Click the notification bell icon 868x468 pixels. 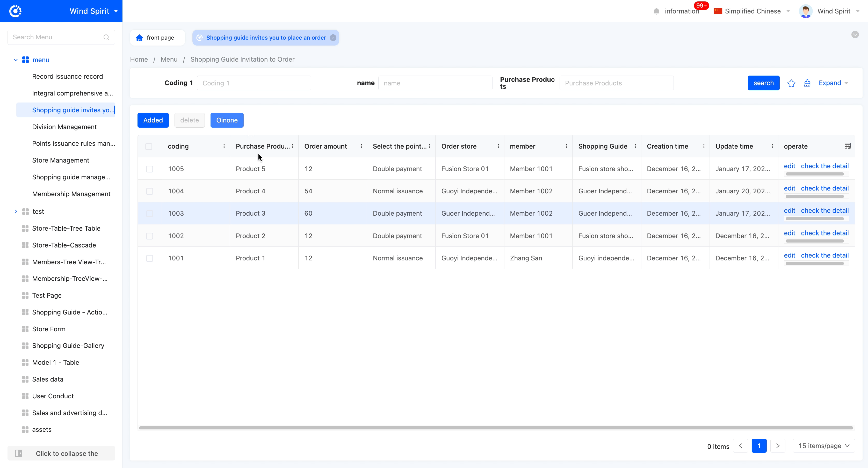click(x=656, y=11)
